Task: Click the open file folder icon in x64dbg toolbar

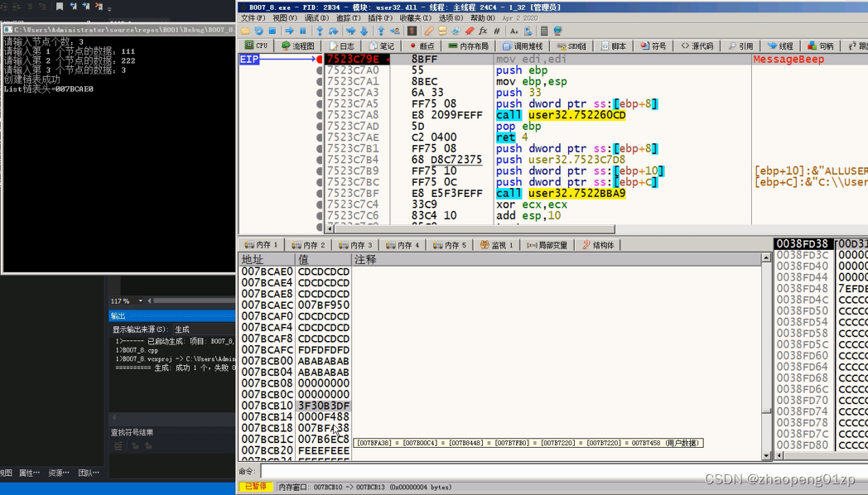Action: (245, 31)
